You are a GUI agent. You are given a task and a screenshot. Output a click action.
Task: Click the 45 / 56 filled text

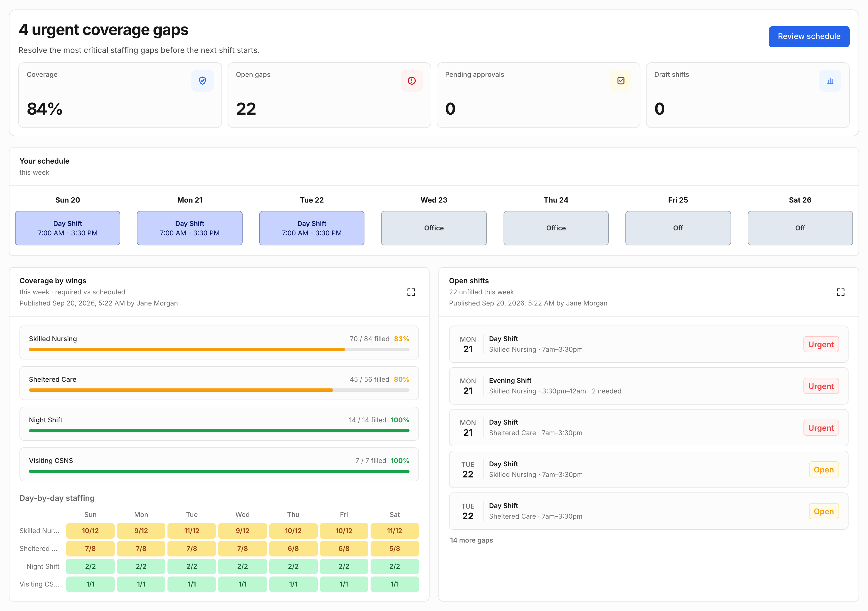coord(369,379)
